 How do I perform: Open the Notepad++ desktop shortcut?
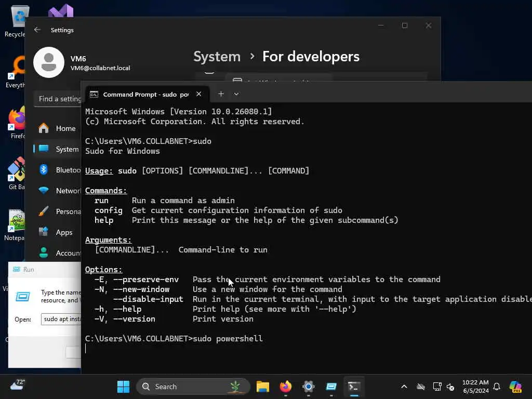15,224
